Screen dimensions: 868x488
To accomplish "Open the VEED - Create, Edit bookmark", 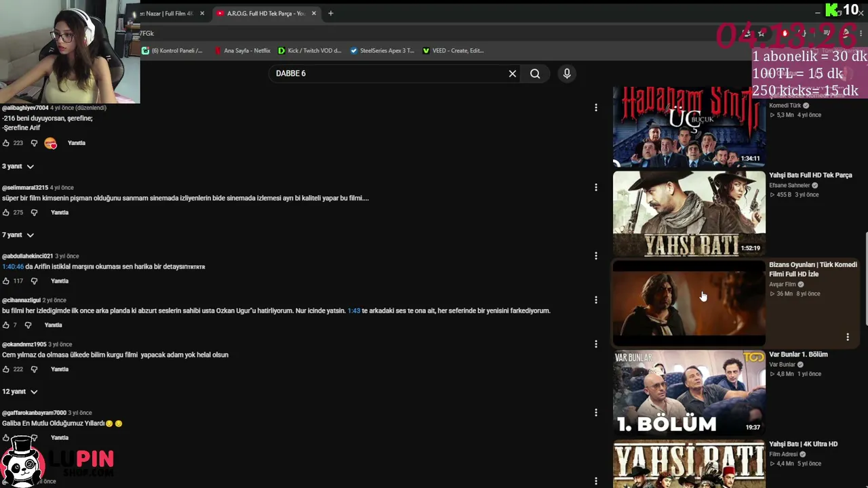I will pyautogui.click(x=453, y=51).
